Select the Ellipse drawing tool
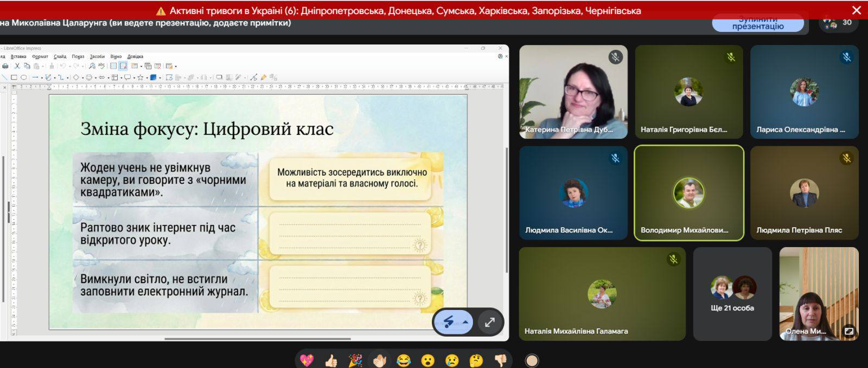This screenshot has height=368, width=868. (x=24, y=78)
